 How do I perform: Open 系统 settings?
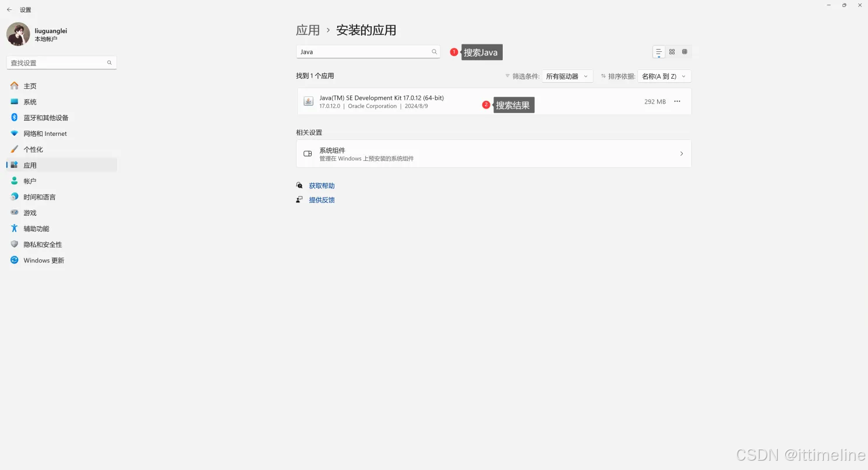click(x=62, y=102)
